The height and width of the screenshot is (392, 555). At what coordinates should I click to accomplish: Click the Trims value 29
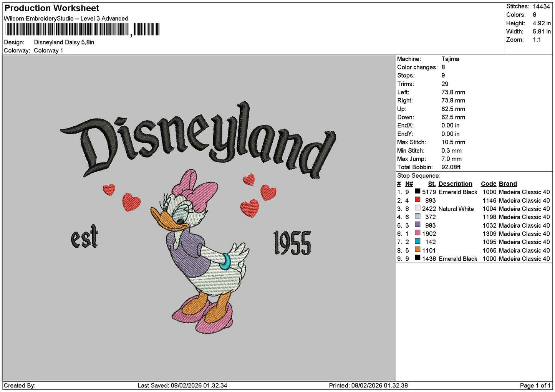click(445, 84)
